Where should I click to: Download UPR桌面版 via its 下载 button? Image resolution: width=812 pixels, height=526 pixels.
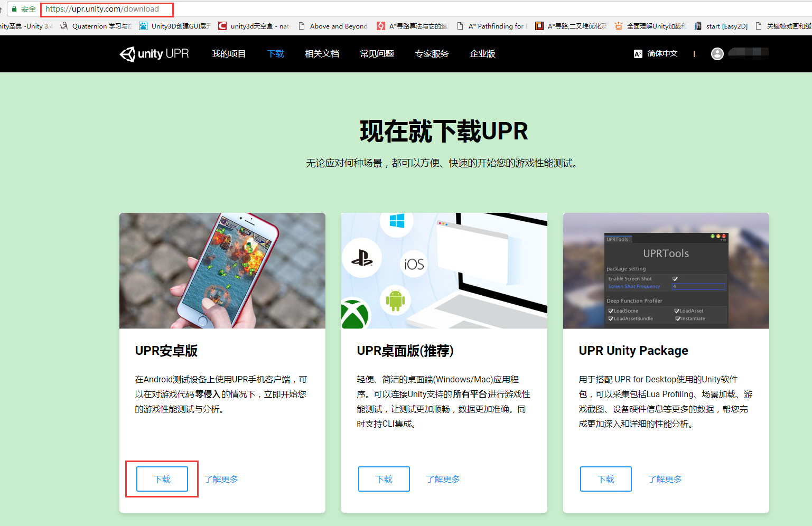(x=384, y=478)
